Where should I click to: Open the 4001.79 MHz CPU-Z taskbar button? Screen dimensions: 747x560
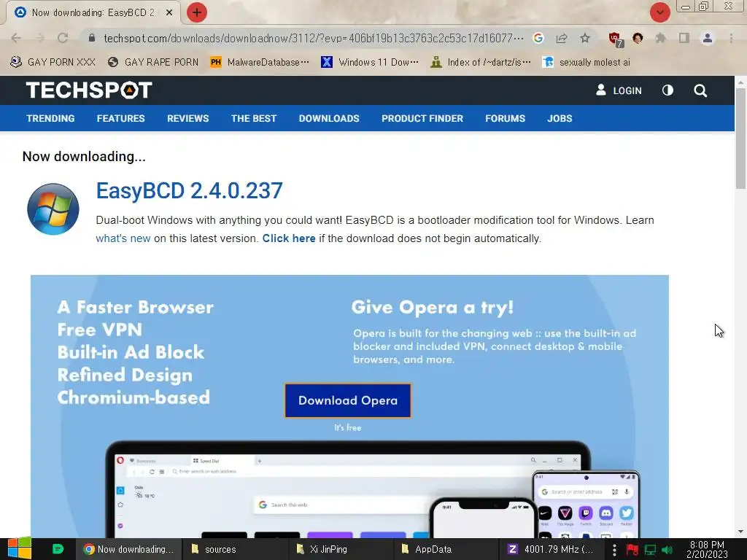pos(551,549)
